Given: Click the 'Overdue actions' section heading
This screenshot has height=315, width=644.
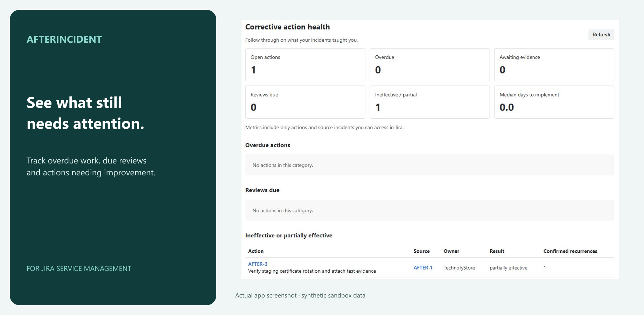Looking at the screenshot, I should pyautogui.click(x=267, y=145).
